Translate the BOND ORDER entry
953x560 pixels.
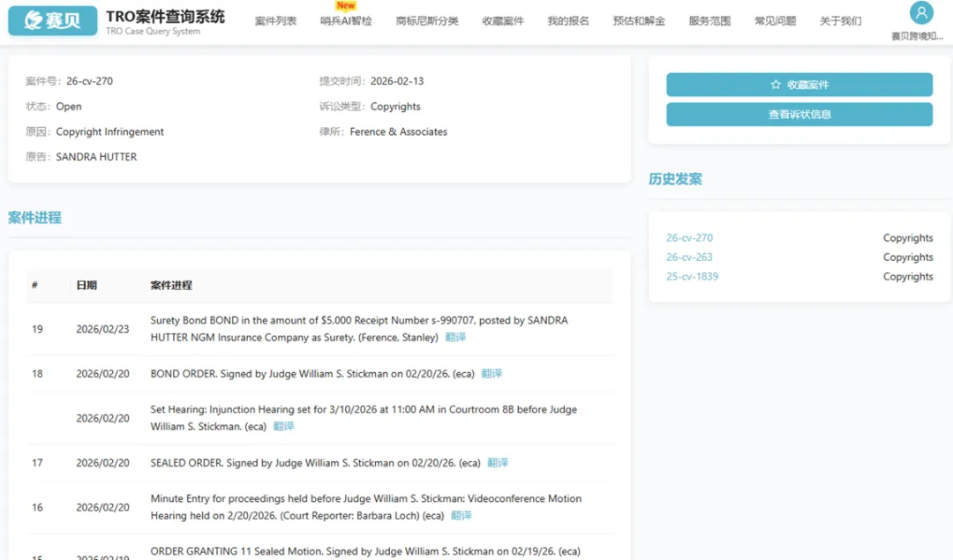click(492, 374)
